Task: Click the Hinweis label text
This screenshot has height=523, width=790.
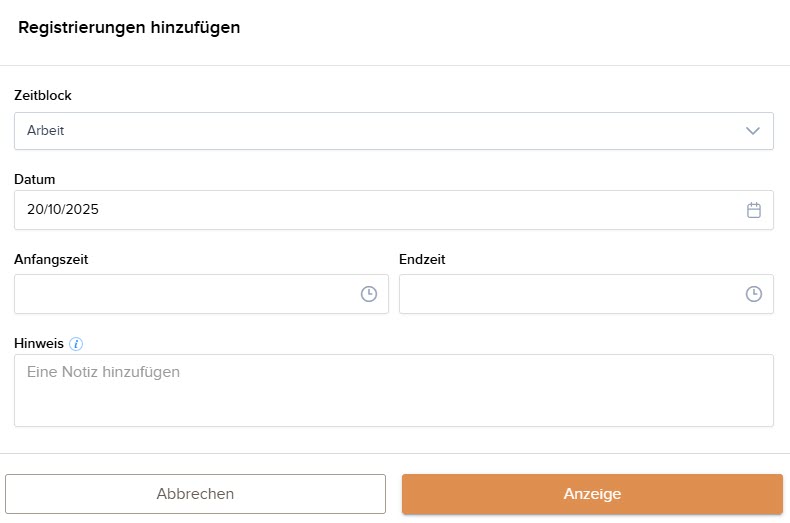Action: pos(39,343)
